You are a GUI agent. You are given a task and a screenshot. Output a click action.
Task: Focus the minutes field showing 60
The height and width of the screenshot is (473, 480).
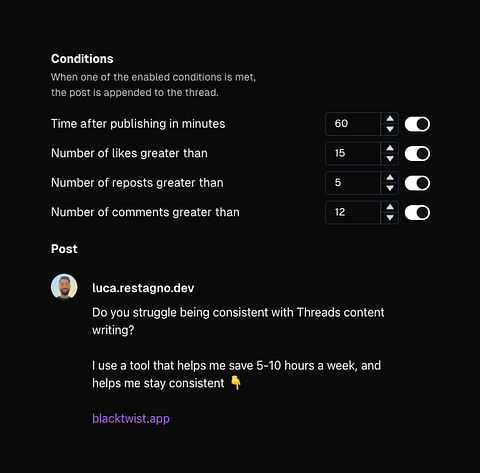pyautogui.click(x=353, y=124)
